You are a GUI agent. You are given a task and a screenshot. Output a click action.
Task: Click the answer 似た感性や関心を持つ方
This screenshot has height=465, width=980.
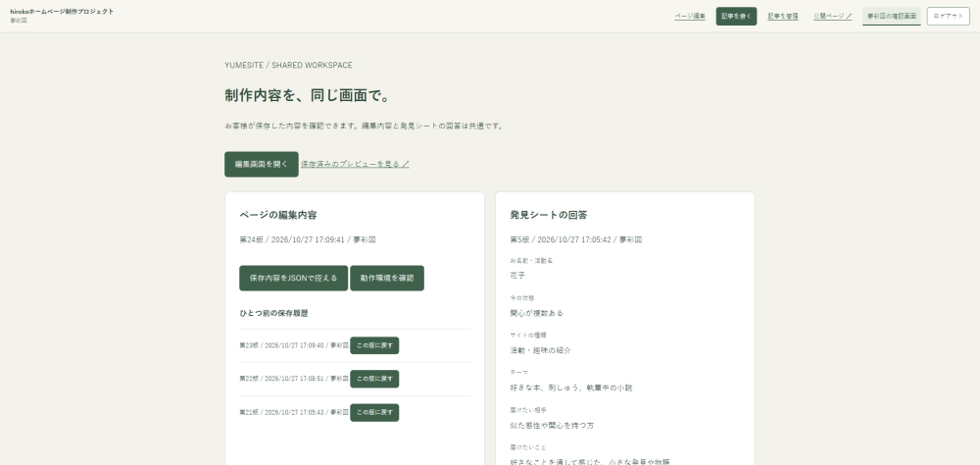click(x=552, y=426)
